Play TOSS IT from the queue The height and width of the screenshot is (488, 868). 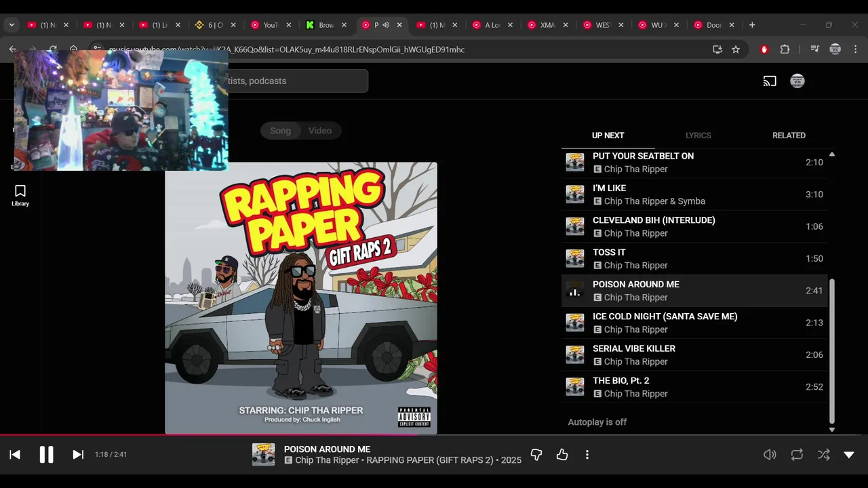[x=694, y=258]
